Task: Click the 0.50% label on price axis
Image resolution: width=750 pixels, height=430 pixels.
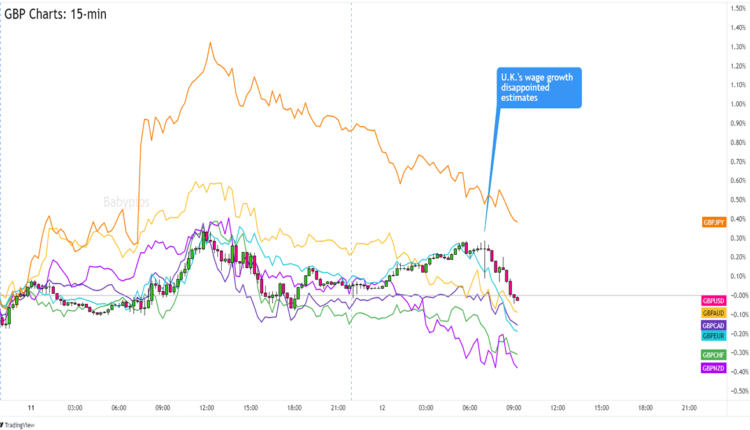Action: (736, 199)
